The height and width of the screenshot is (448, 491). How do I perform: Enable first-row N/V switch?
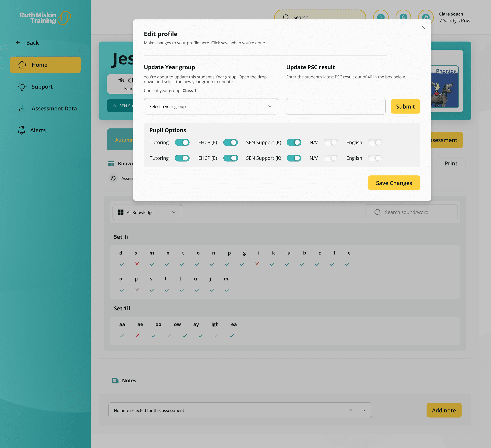pos(331,143)
